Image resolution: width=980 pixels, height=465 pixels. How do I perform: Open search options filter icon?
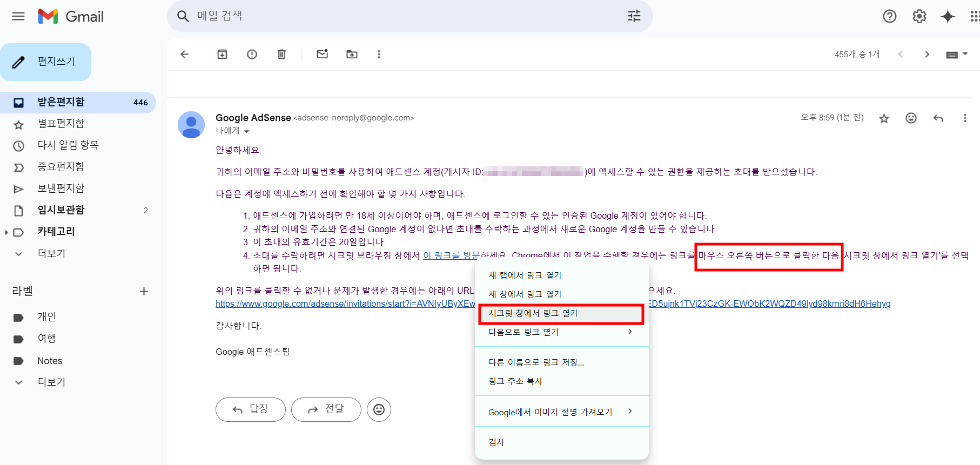(634, 16)
